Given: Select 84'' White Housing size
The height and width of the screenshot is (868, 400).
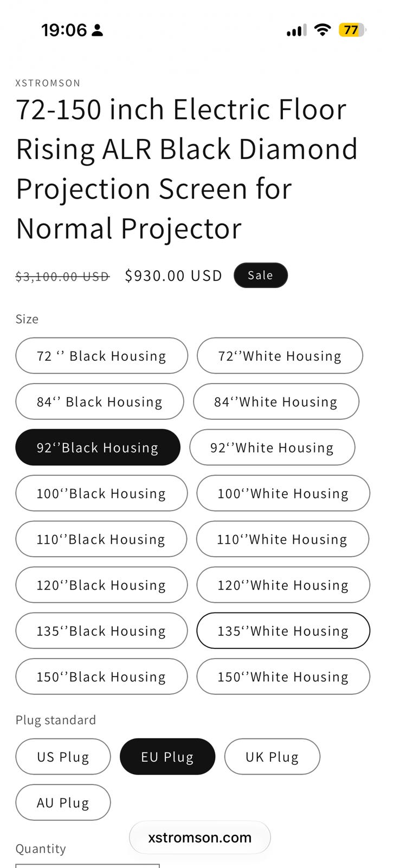Looking at the screenshot, I should tap(276, 401).
